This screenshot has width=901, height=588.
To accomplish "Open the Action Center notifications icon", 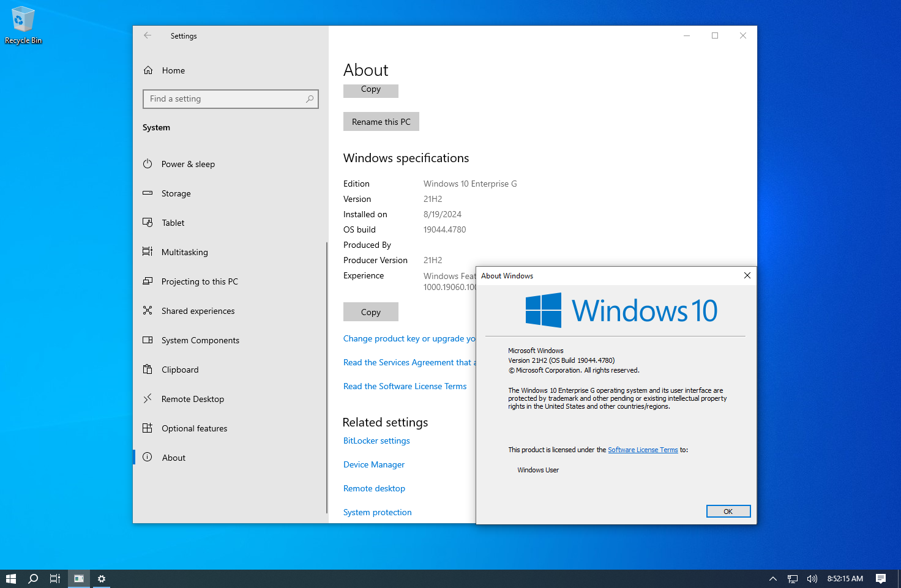I will [x=881, y=579].
